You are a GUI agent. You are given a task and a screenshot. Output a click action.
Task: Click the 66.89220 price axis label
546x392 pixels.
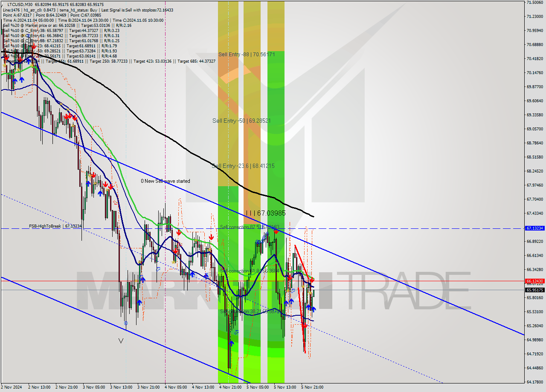[x=535, y=241]
